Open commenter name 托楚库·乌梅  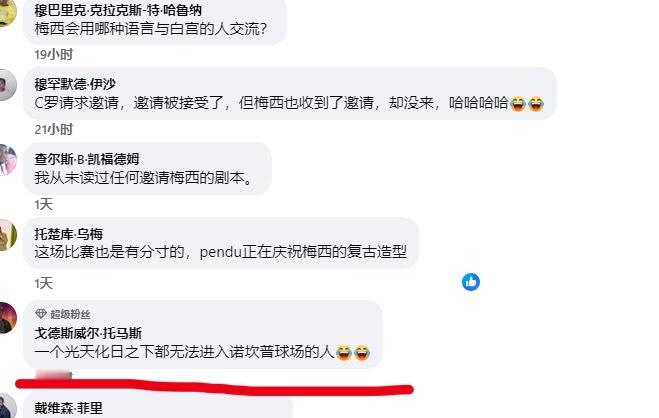coord(69,234)
